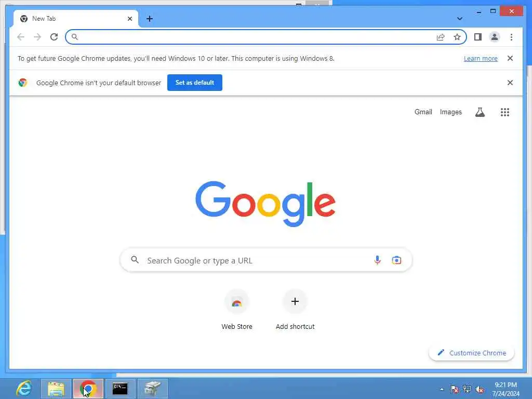Click the Set as default button
Image resolution: width=532 pixels, height=399 pixels.
pos(195,83)
